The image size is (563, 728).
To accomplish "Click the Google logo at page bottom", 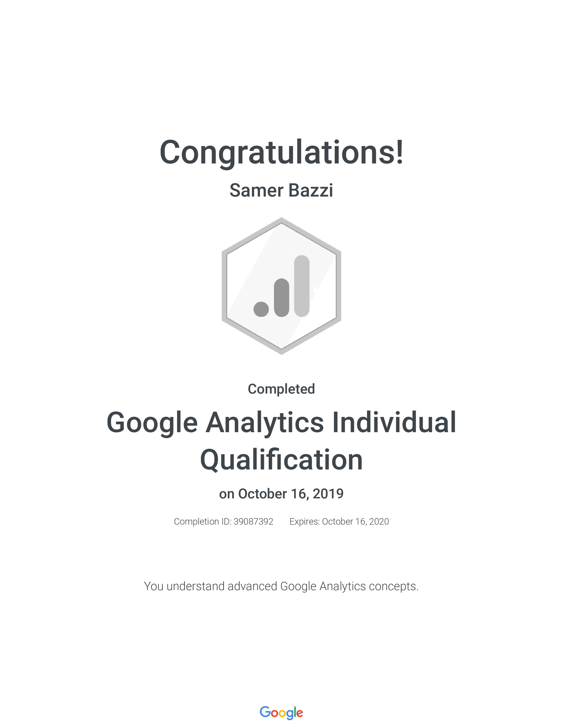I will 281,712.
